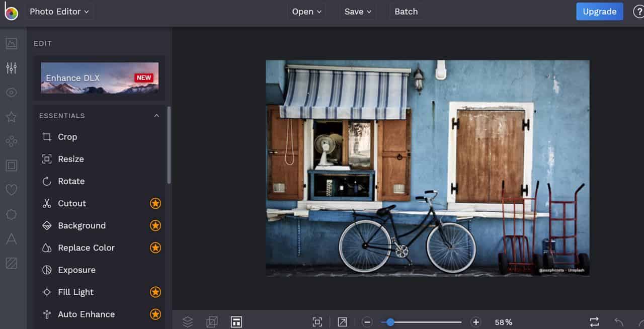This screenshot has width=644, height=329.
Task: Click the premium star next to Replace Color
Action: 155,248
